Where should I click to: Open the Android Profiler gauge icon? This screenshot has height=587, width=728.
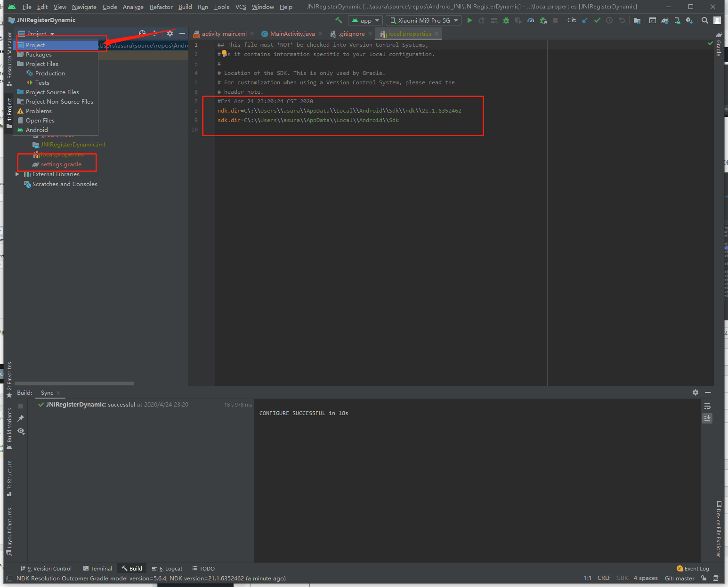531,20
